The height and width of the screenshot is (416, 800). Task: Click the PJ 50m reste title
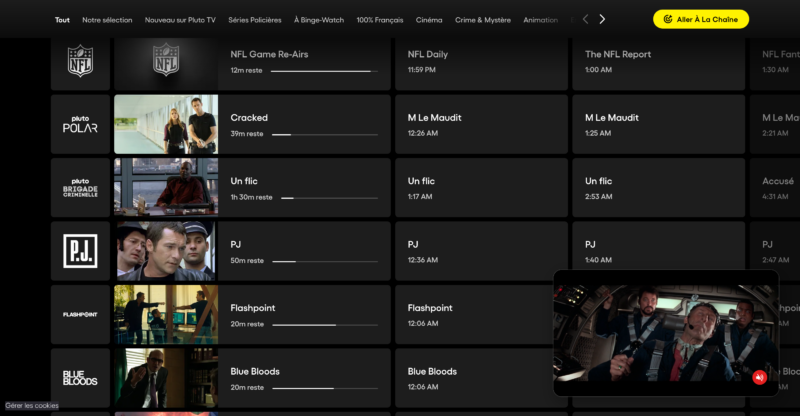[236, 244]
